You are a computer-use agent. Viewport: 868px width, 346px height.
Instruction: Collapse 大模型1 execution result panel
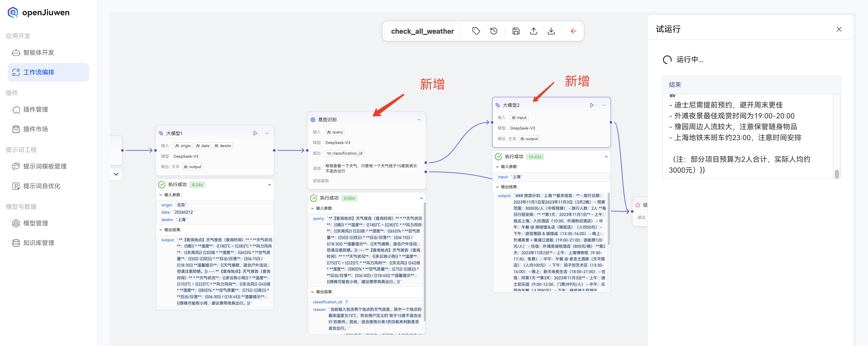270,185
